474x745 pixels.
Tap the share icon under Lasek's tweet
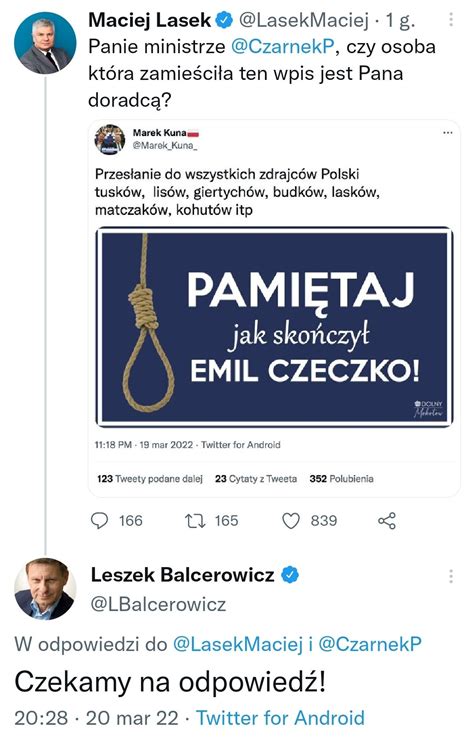coord(387,521)
